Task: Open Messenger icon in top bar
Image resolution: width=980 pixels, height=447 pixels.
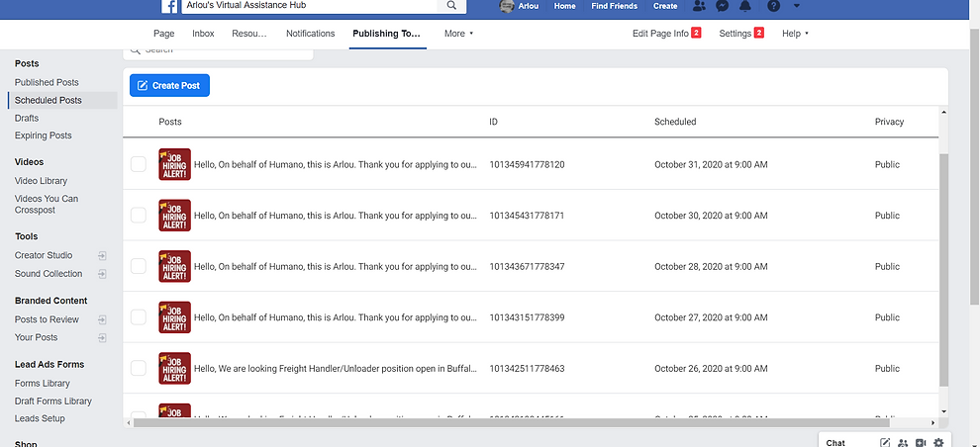Action: [x=722, y=6]
